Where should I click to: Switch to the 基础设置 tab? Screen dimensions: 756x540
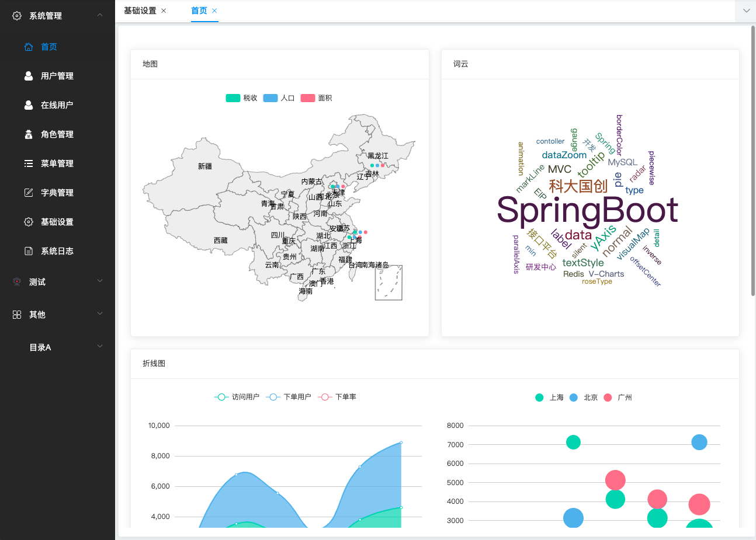tap(140, 11)
